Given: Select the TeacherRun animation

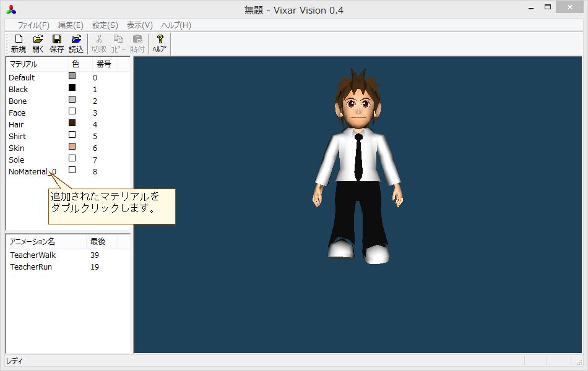Looking at the screenshot, I should tap(30, 267).
